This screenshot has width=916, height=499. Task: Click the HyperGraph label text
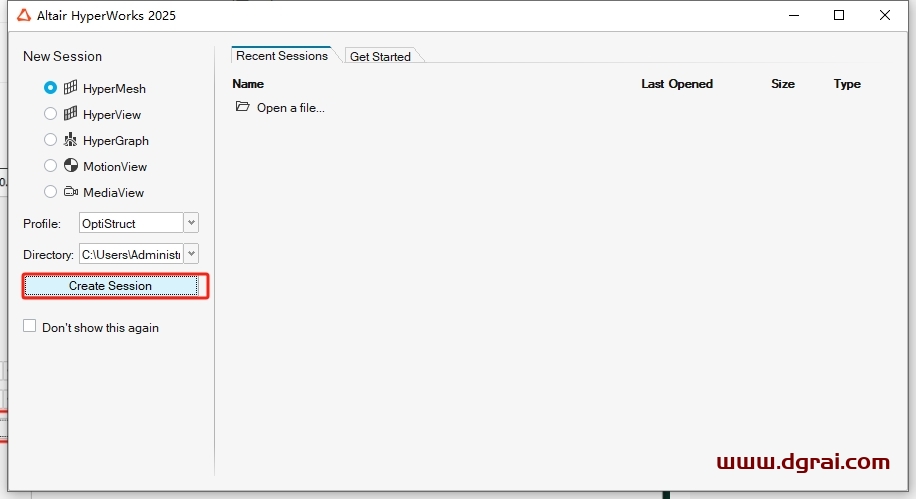click(x=116, y=141)
